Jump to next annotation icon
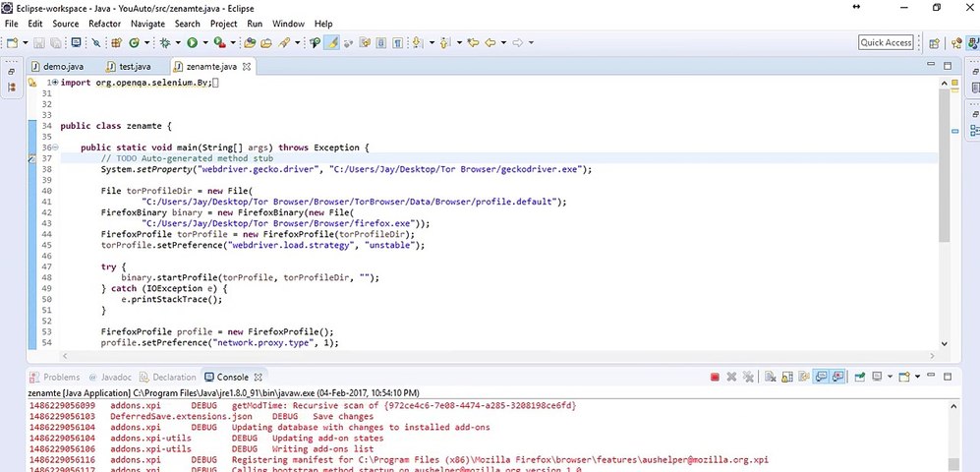The image size is (980, 472). pos(418,42)
